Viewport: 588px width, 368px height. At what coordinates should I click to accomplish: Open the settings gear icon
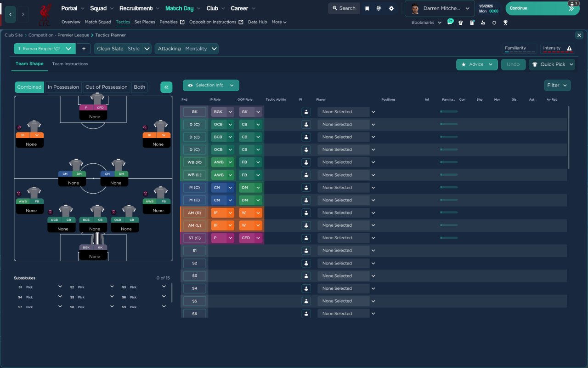[x=391, y=8]
